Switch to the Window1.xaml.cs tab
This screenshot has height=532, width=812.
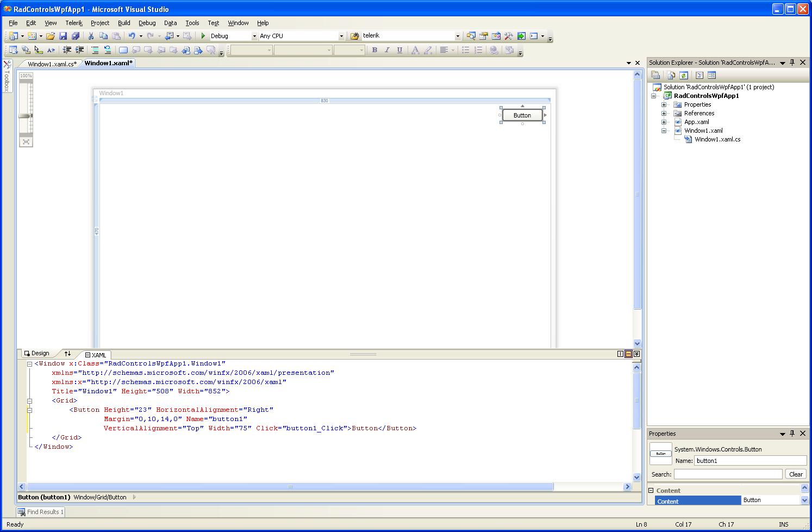(x=52, y=64)
